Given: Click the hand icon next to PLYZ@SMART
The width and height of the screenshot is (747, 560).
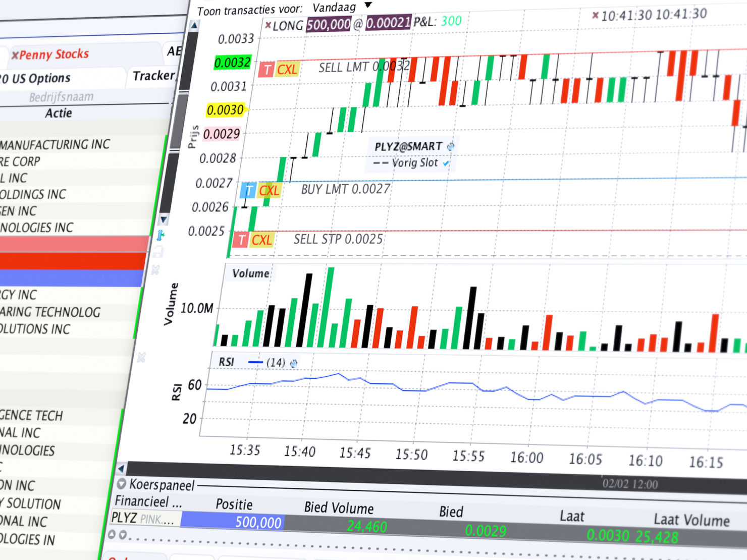Looking at the screenshot, I should pos(451,146).
